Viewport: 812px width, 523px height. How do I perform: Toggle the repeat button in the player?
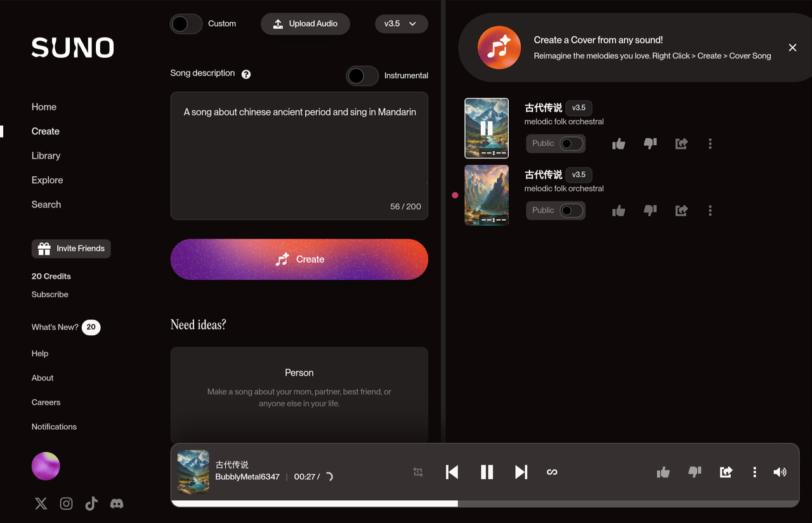418,472
